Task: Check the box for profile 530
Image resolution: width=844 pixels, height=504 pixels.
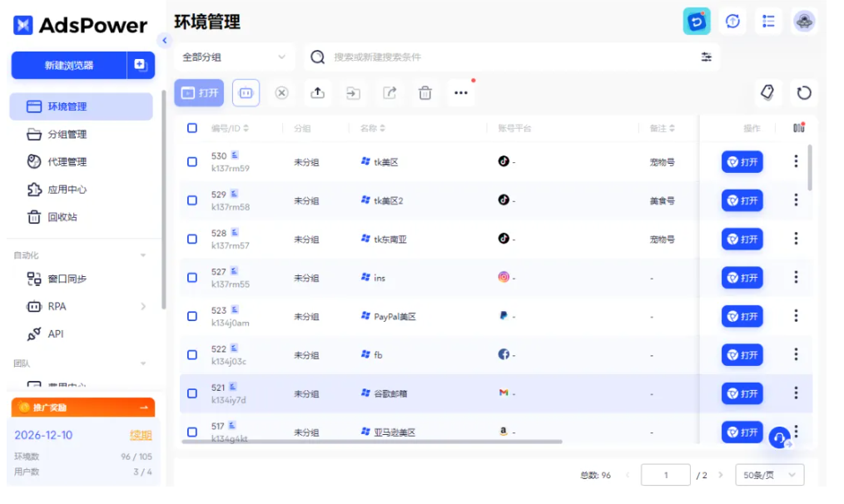Action: (x=192, y=162)
